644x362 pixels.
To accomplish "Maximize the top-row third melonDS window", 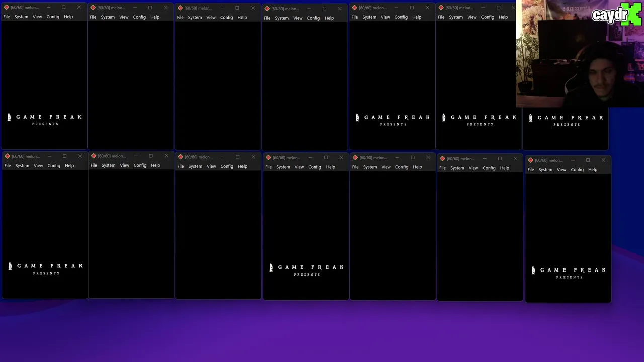I will pos(237,8).
